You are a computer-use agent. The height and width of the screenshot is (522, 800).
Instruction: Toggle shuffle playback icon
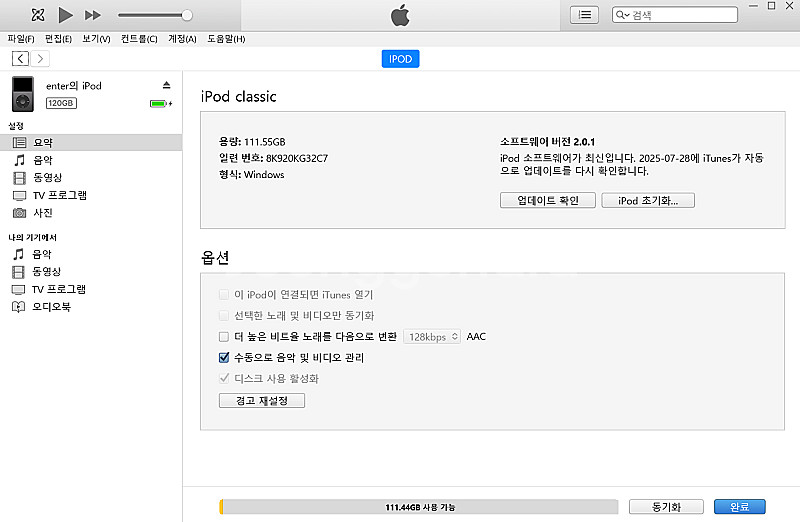coord(38,15)
